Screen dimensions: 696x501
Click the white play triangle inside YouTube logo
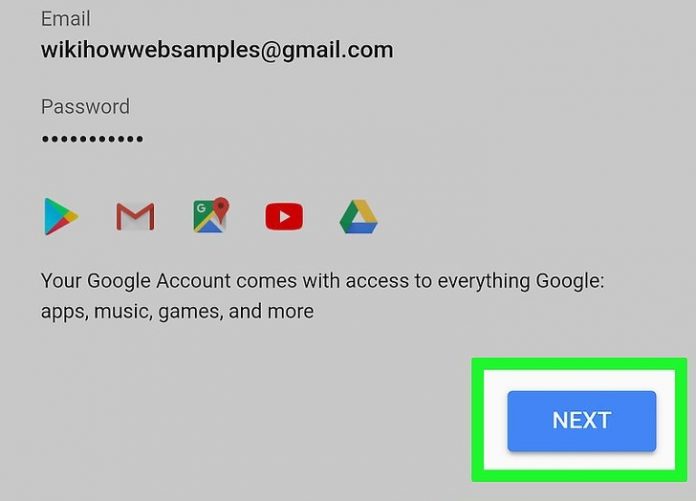tap(285, 217)
